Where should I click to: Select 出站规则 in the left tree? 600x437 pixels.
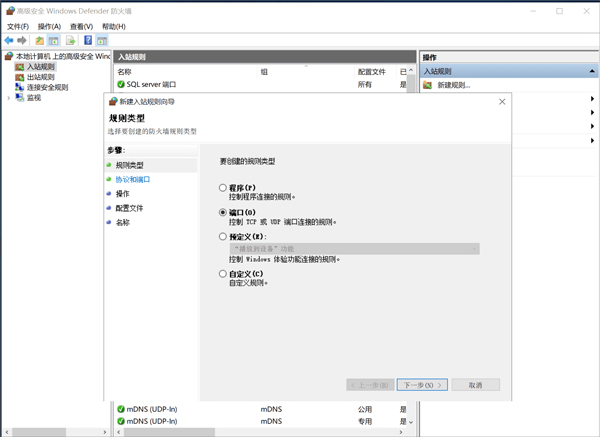[41, 77]
